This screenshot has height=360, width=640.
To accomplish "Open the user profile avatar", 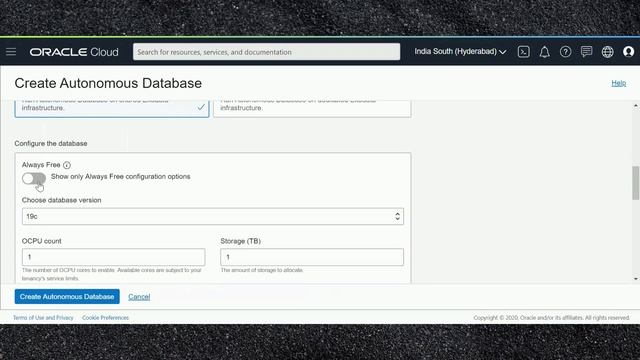I will point(629,51).
